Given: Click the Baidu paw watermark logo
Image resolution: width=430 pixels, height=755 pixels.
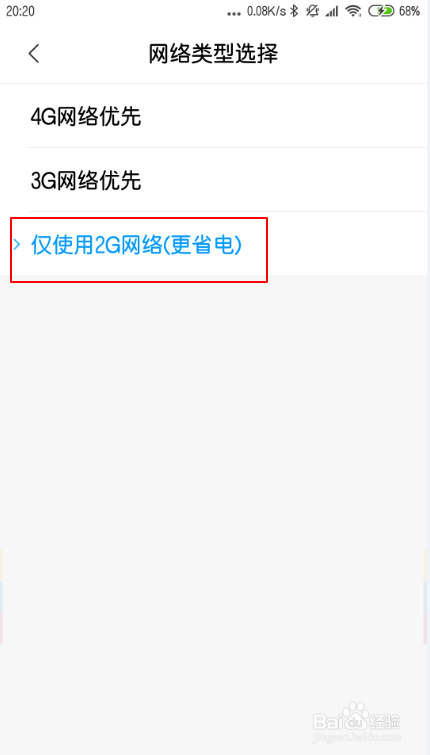Looking at the screenshot, I should coord(356,715).
